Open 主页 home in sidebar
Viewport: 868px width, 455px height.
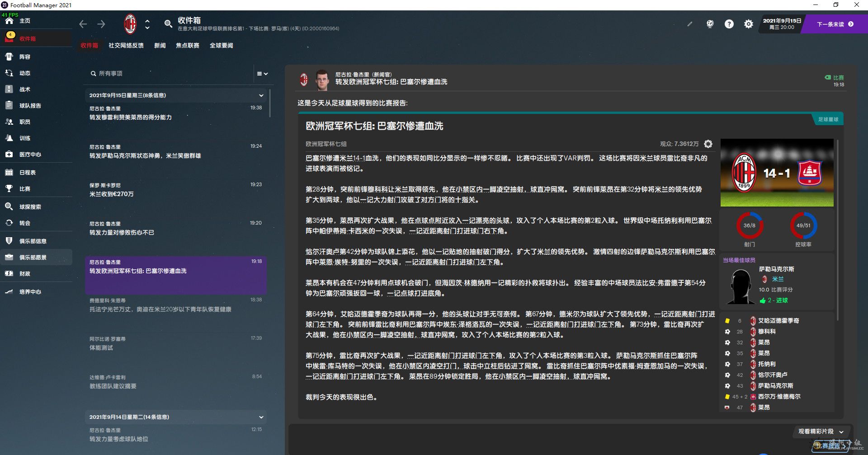pos(25,21)
